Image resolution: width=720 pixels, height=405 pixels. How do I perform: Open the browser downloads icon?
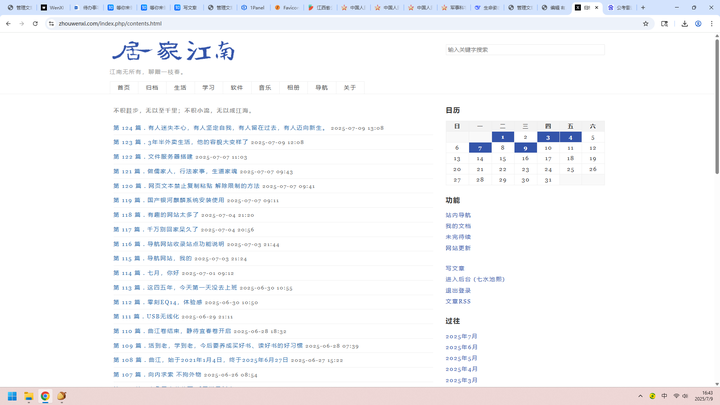(x=684, y=23)
